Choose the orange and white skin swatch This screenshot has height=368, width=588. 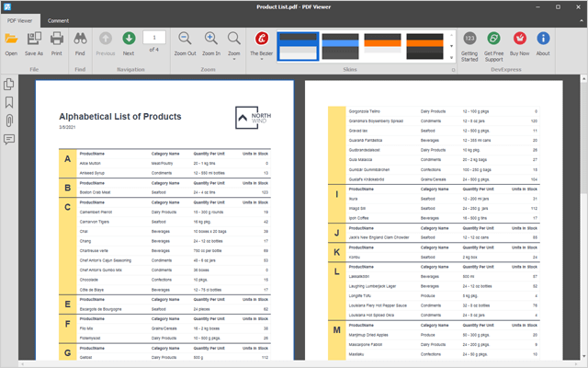click(382, 46)
